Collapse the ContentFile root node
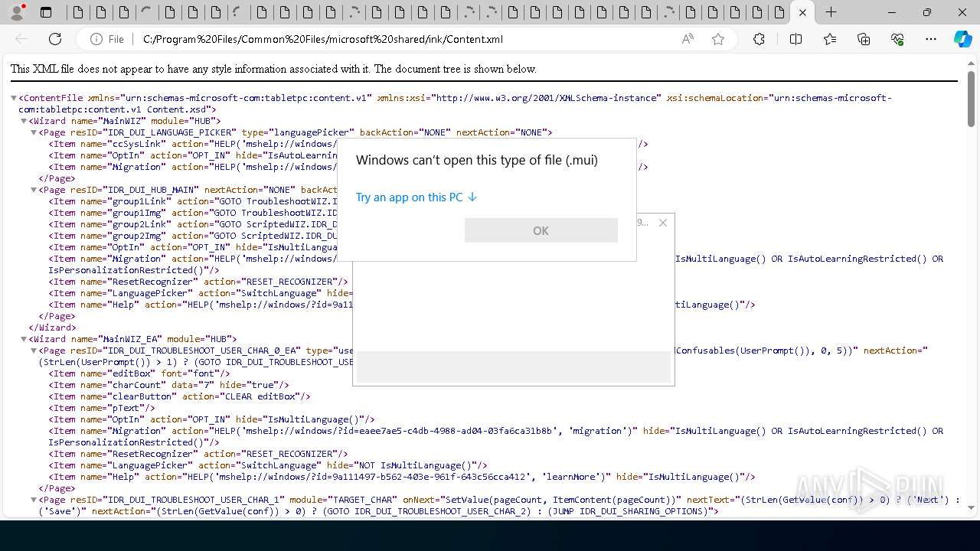This screenshot has height=551, width=980. tap(14, 98)
